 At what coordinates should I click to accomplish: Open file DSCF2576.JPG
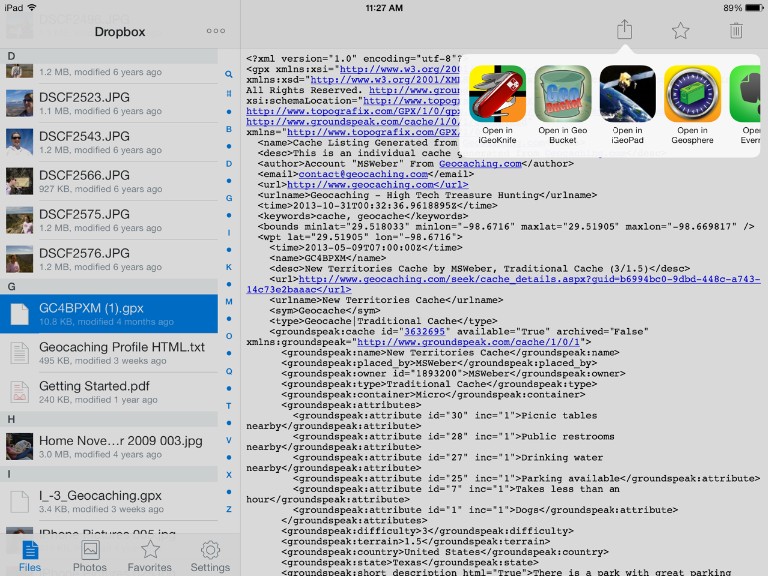(109, 260)
